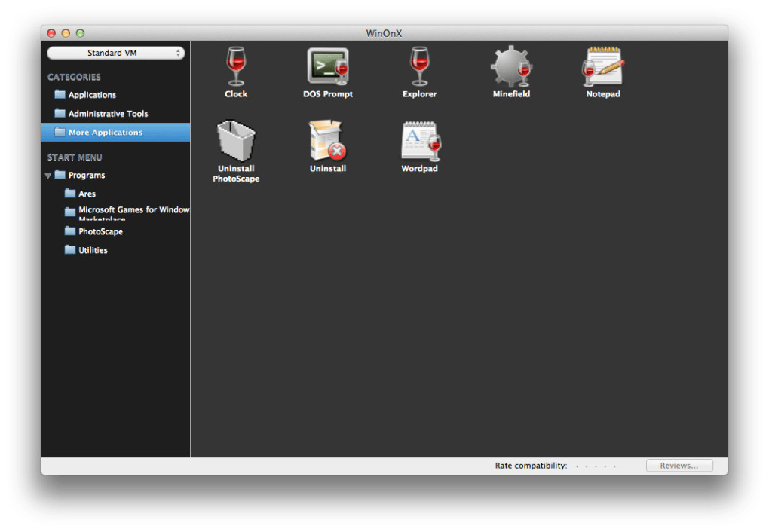The height and width of the screenshot is (532, 769).
Task: Open the Wordpad icon
Action: point(421,141)
